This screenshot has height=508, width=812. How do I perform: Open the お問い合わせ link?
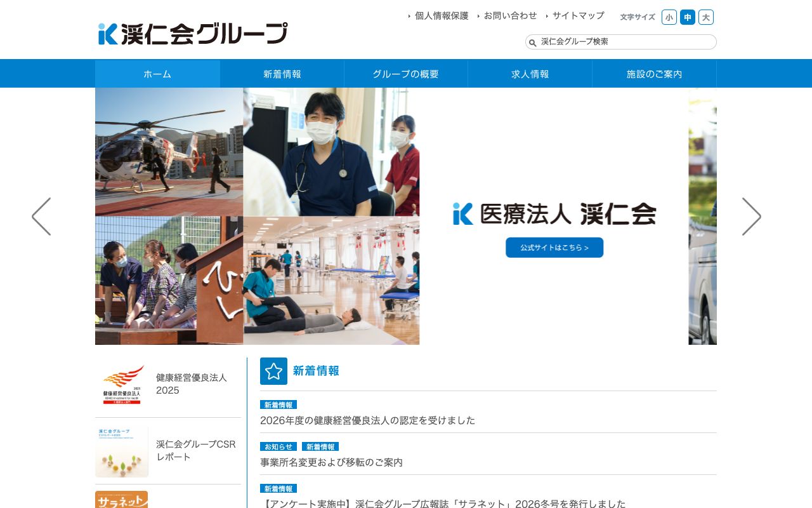click(x=510, y=16)
